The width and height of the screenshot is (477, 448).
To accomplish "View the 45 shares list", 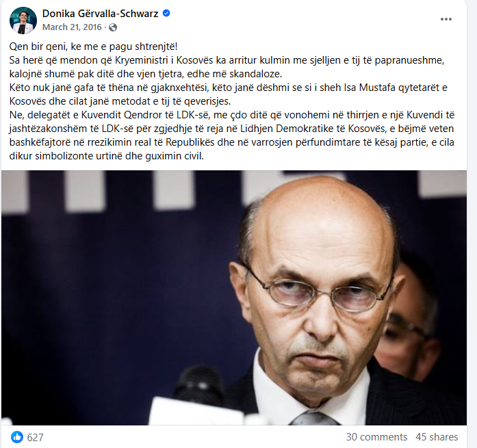I will (x=437, y=437).
